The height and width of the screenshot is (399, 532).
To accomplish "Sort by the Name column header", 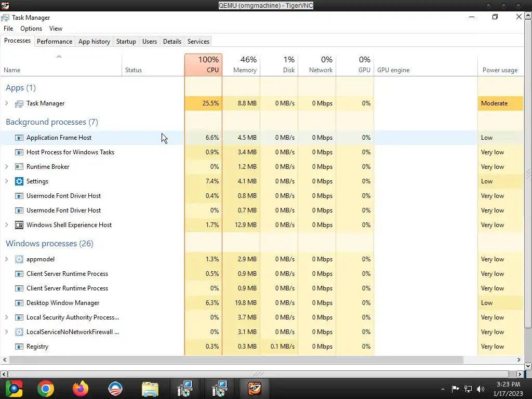I will coord(61,65).
